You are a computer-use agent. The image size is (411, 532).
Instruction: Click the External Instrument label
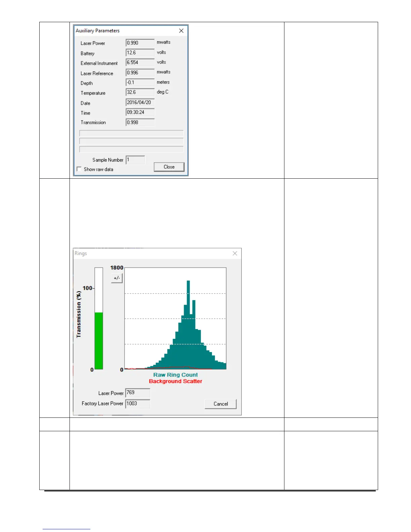click(x=99, y=63)
